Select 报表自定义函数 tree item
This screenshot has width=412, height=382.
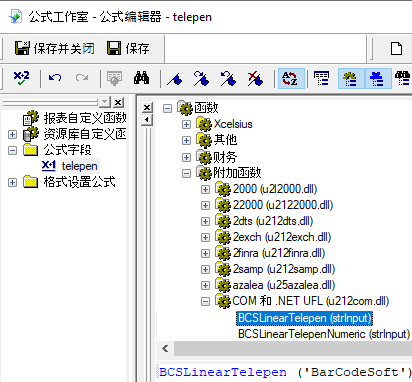tap(85, 118)
